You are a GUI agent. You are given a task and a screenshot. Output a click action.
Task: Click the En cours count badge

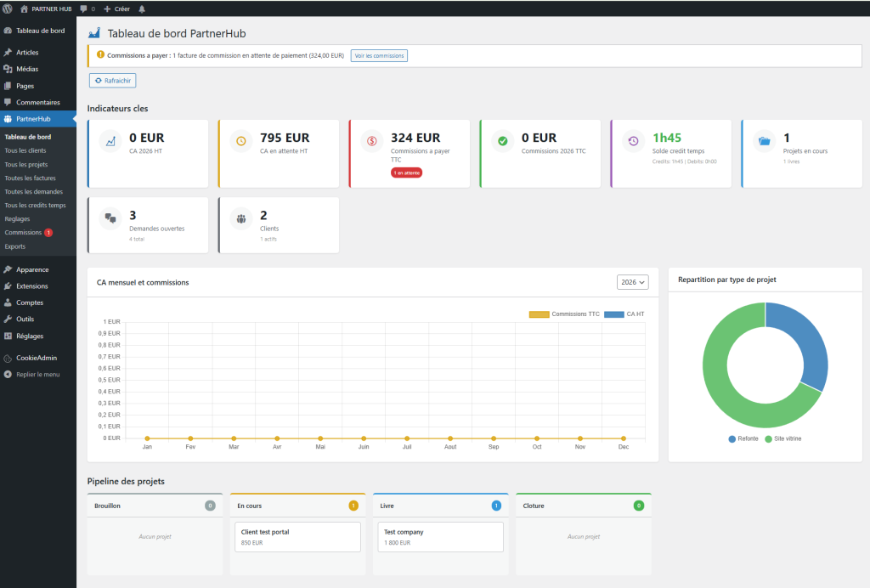pos(353,506)
